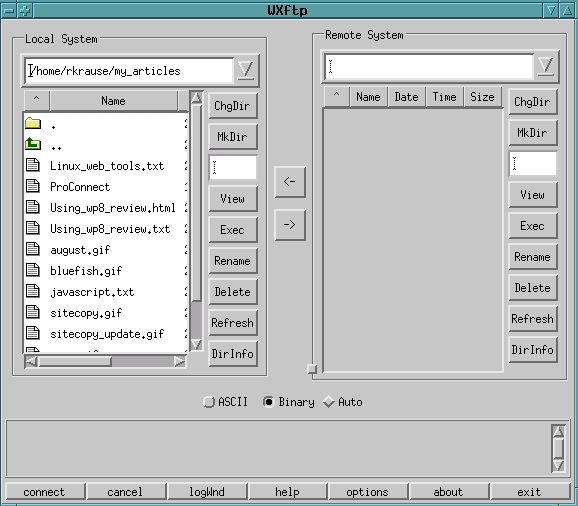Click the right arrow upload transfer button
Image resolution: width=578 pixels, height=506 pixels.
[290, 225]
